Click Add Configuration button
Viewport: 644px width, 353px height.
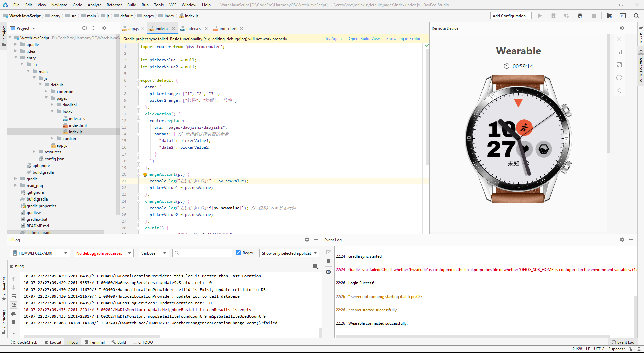[511, 16]
